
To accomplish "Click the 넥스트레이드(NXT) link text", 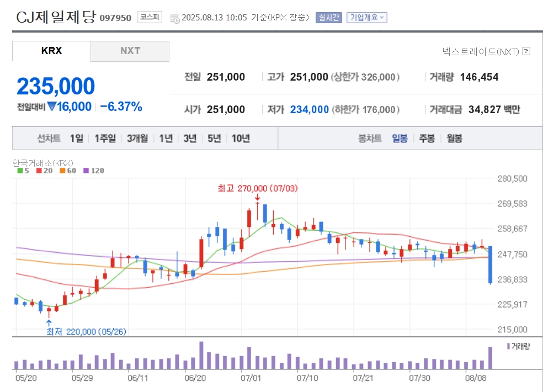I will point(481,52).
